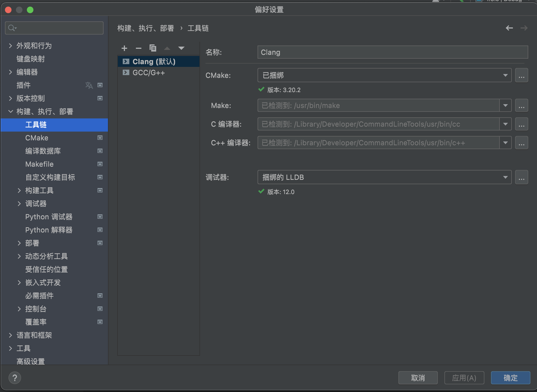
Task: Select the GCC/G++ toolchain in the list
Action: click(149, 73)
